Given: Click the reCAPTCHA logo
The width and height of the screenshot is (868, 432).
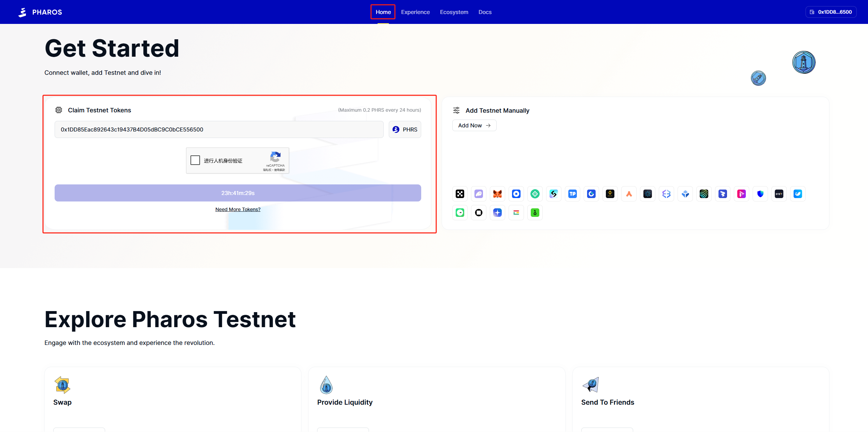Looking at the screenshot, I should (275, 157).
